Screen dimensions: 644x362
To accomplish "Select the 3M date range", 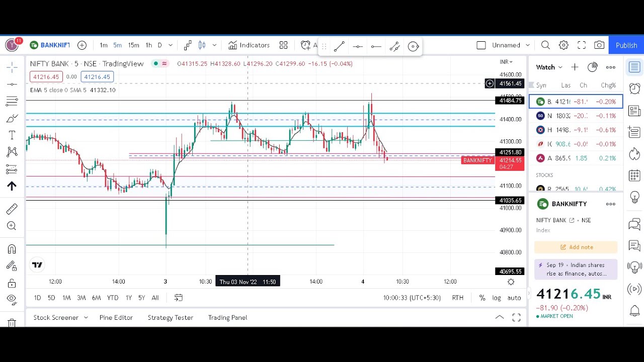I will tap(81, 298).
